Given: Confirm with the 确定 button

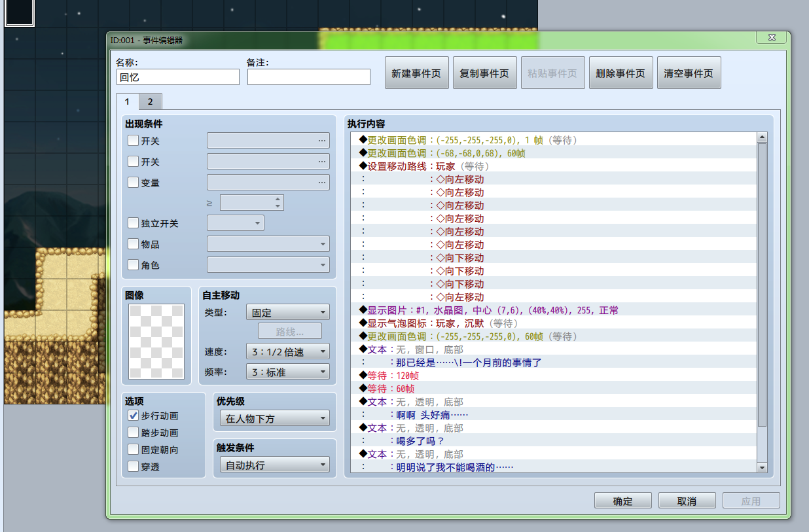Looking at the screenshot, I should [x=622, y=501].
